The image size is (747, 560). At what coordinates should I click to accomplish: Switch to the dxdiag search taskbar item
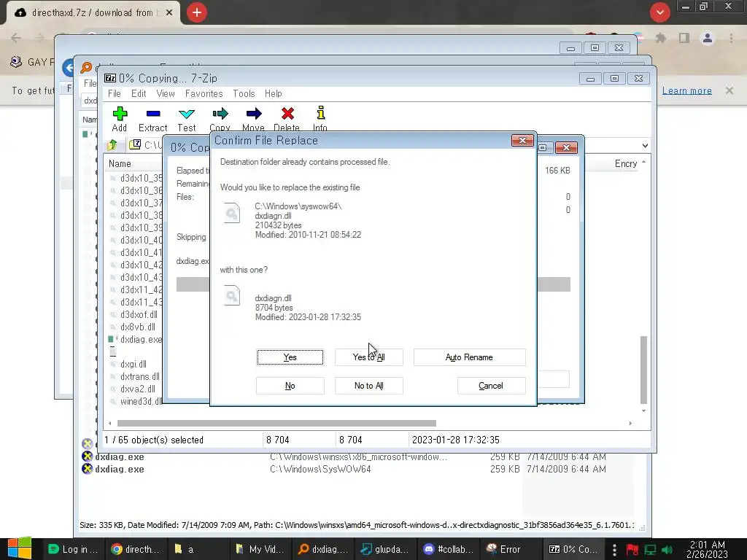(323, 550)
